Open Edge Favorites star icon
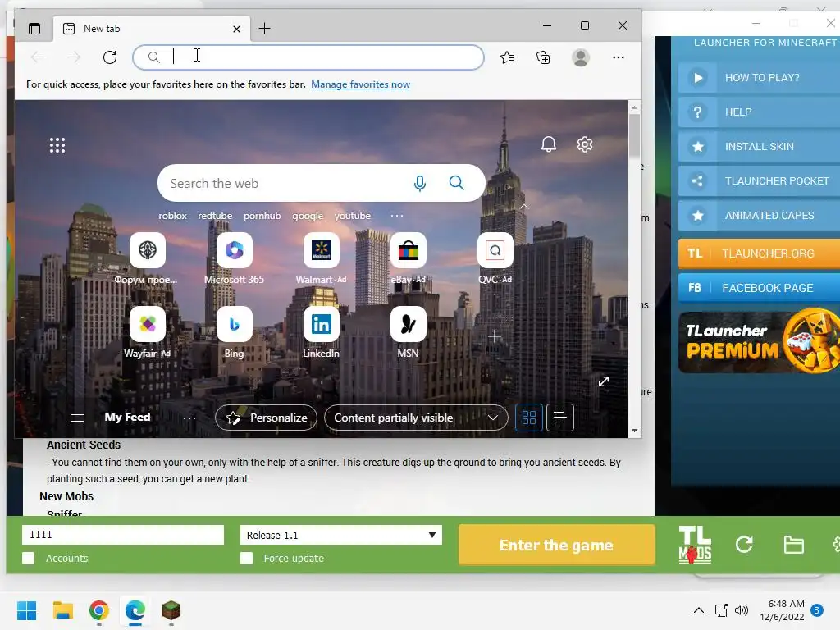The height and width of the screenshot is (630, 840). [x=507, y=57]
